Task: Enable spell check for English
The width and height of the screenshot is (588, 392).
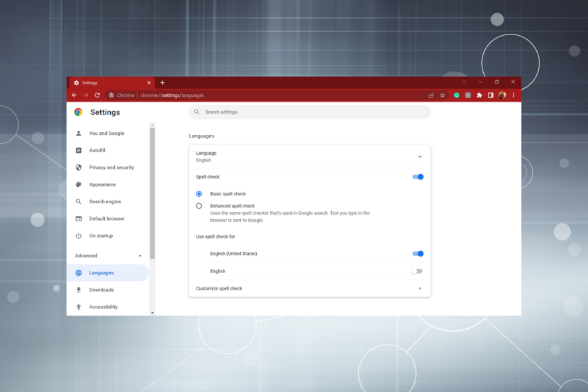Action: pos(417,271)
